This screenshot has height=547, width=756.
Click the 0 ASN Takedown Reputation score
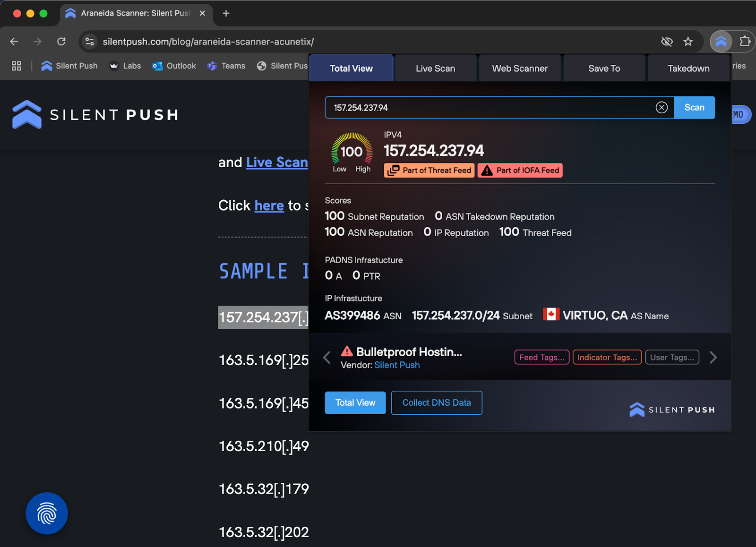coord(494,216)
